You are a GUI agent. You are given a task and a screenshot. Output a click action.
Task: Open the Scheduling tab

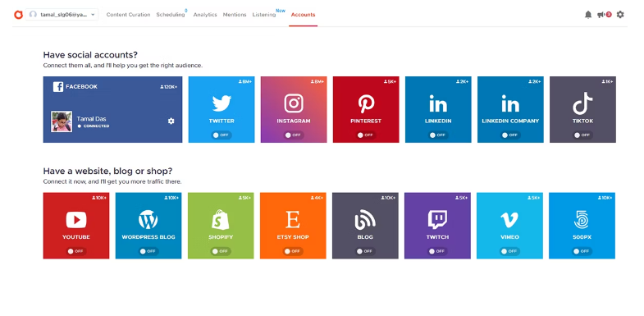171,15
